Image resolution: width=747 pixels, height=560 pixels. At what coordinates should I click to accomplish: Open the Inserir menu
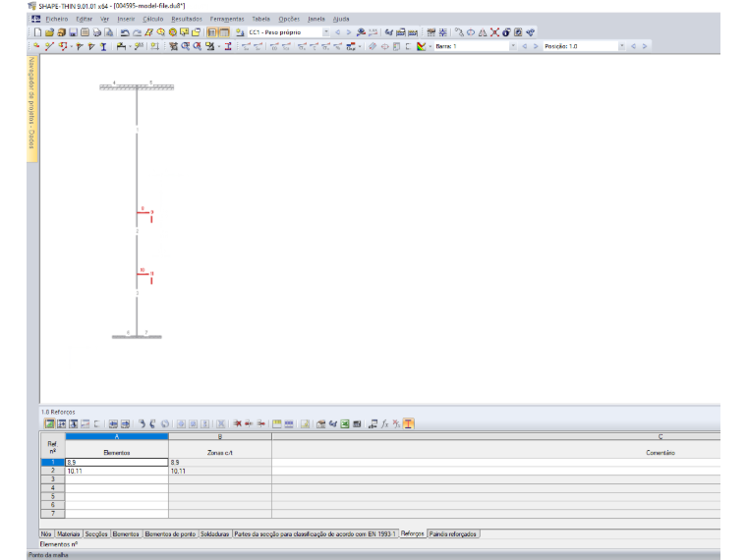126,19
